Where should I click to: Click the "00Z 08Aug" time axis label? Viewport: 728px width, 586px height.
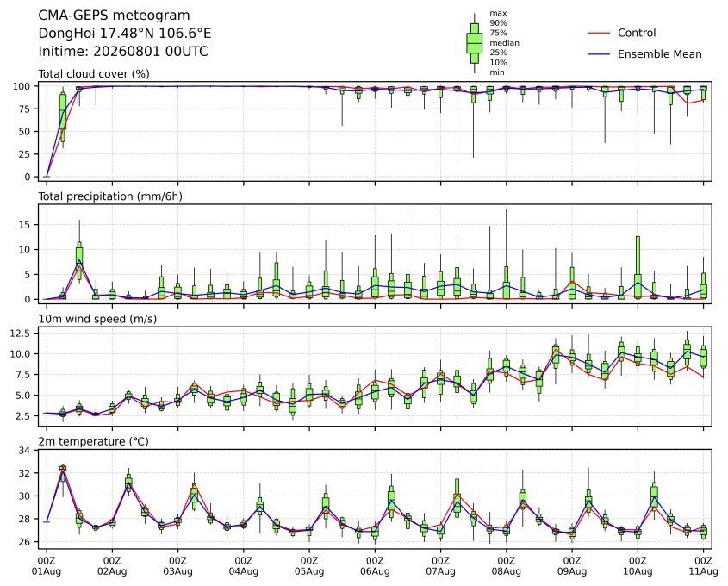(x=506, y=566)
